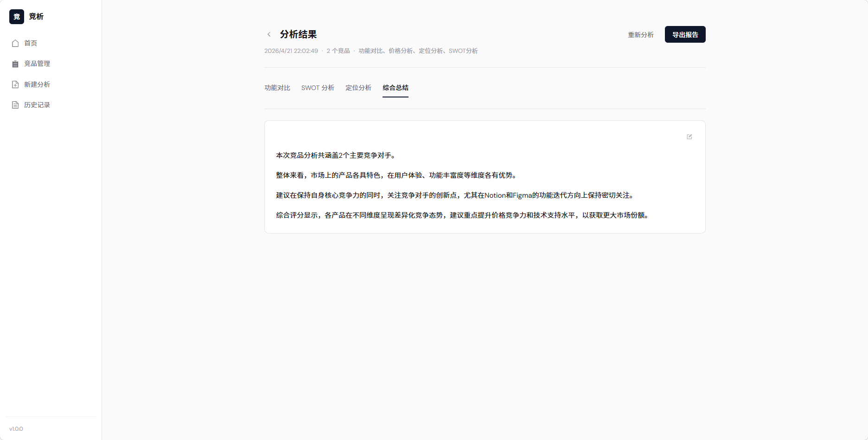Switch to the 功能对比 tab
Viewport: 868px width, 440px height.
coord(277,88)
